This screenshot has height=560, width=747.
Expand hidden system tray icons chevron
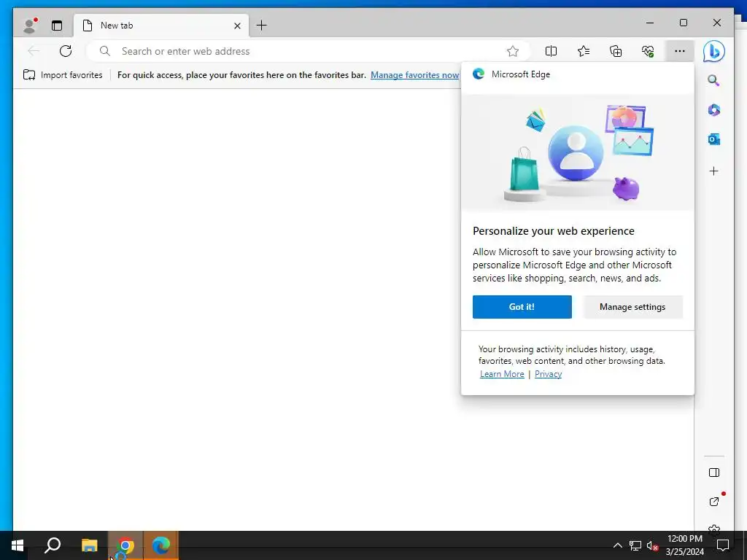(x=617, y=545)
